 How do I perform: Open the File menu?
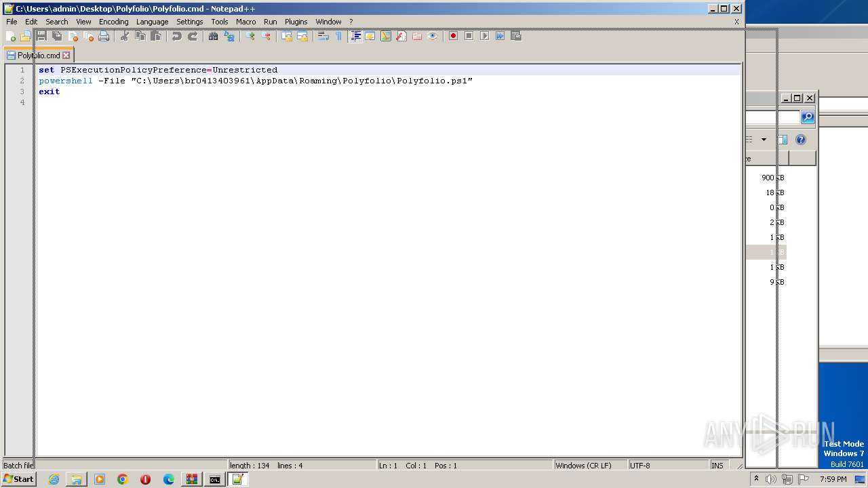pyautogui.click(x=12, y=22)
